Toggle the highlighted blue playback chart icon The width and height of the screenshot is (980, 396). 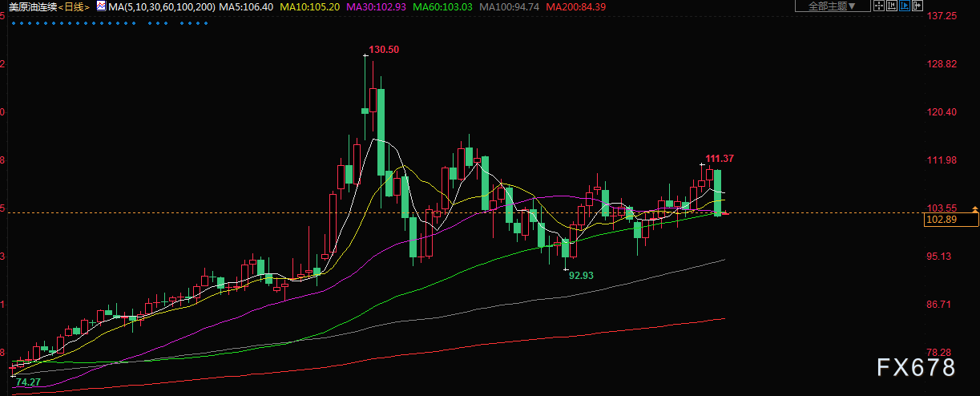(x=905, y=6)
